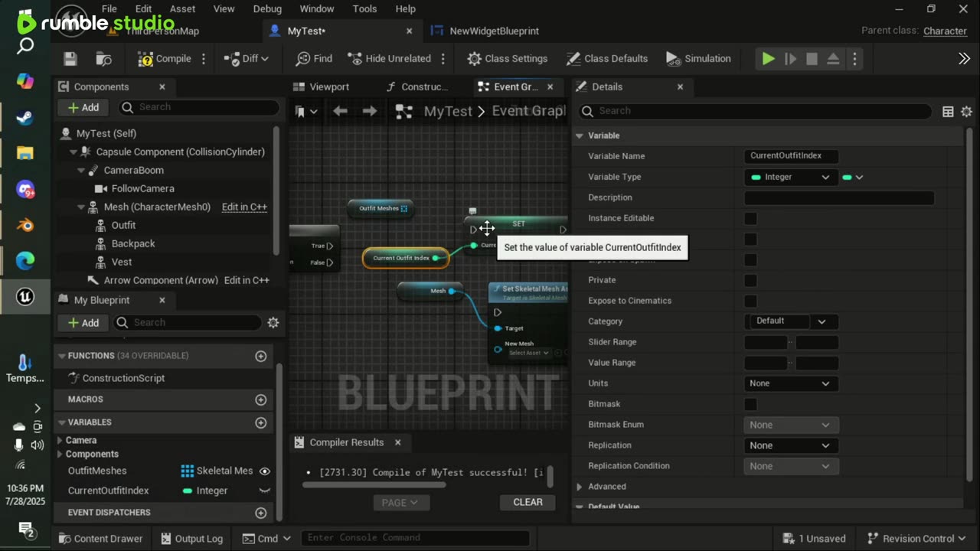The height and width of the screenshot is (551, 980).
Task: Open My Blueprint settings gear icon
Action: [x=273, y=323]
